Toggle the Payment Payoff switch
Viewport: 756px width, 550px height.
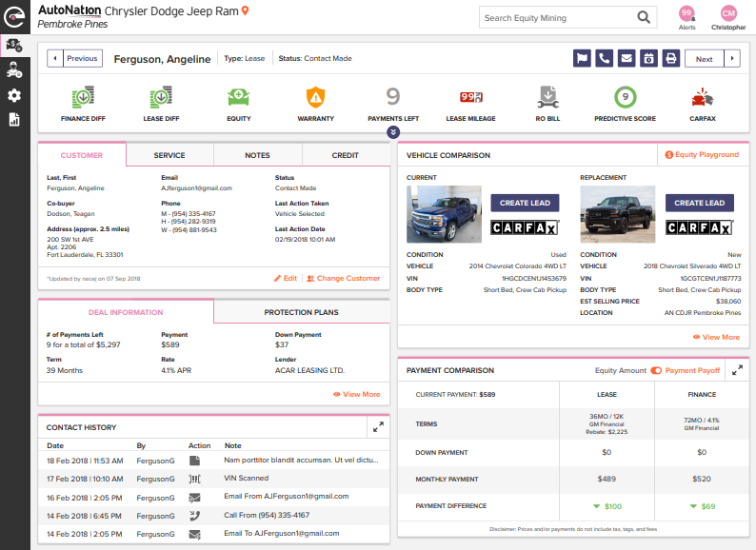point(656,369)
